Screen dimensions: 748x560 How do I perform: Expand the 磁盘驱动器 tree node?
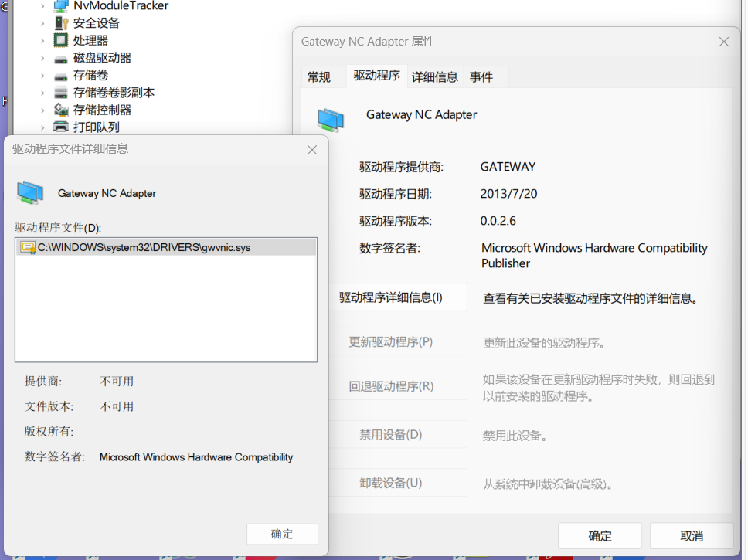coord(42,58)
